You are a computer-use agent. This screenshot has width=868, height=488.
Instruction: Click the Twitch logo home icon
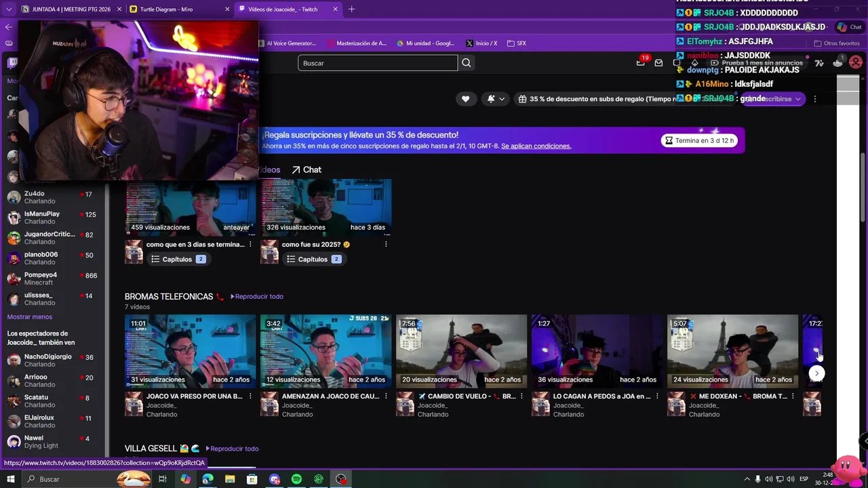[x=12, y=63]
